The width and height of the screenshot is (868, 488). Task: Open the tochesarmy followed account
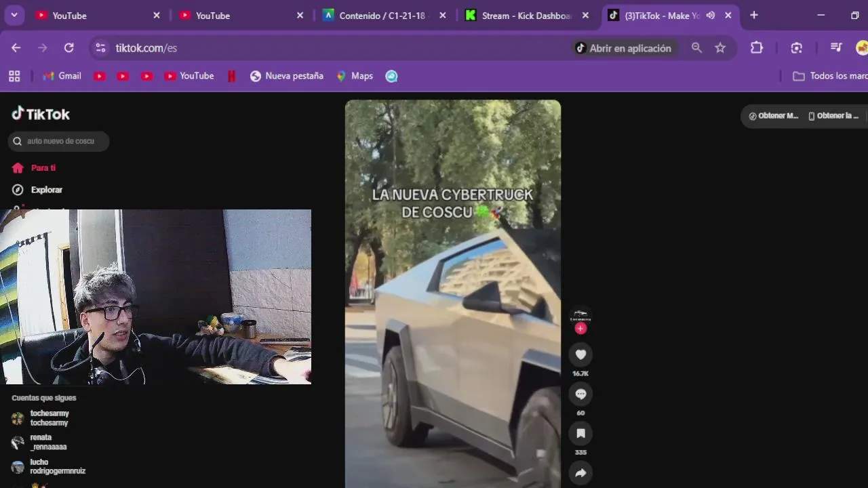[41, 418]
